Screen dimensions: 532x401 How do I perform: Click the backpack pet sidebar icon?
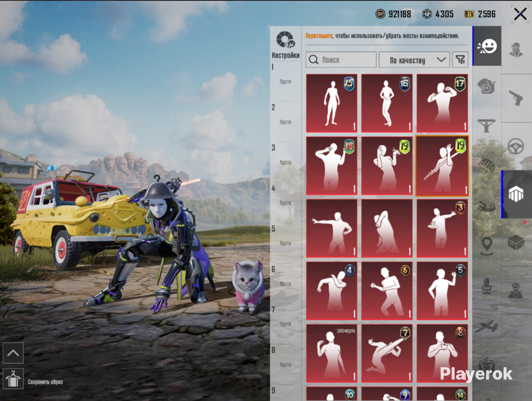coord(487,86)
